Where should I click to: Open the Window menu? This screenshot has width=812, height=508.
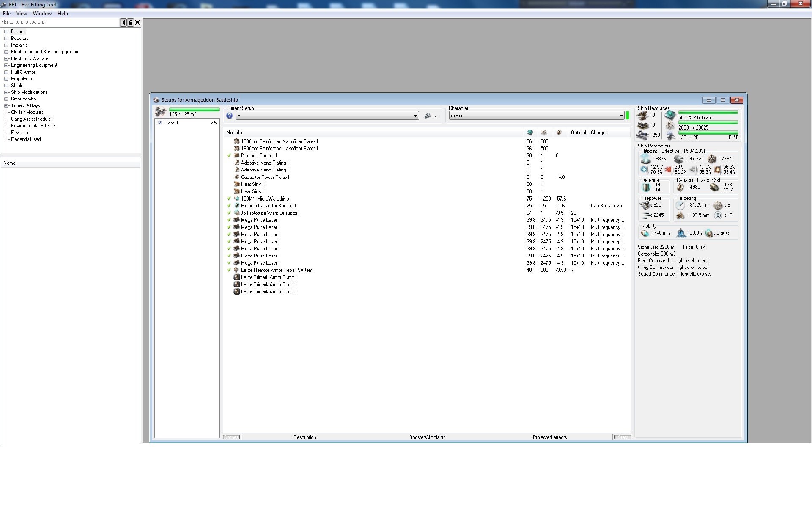(42, 14)
